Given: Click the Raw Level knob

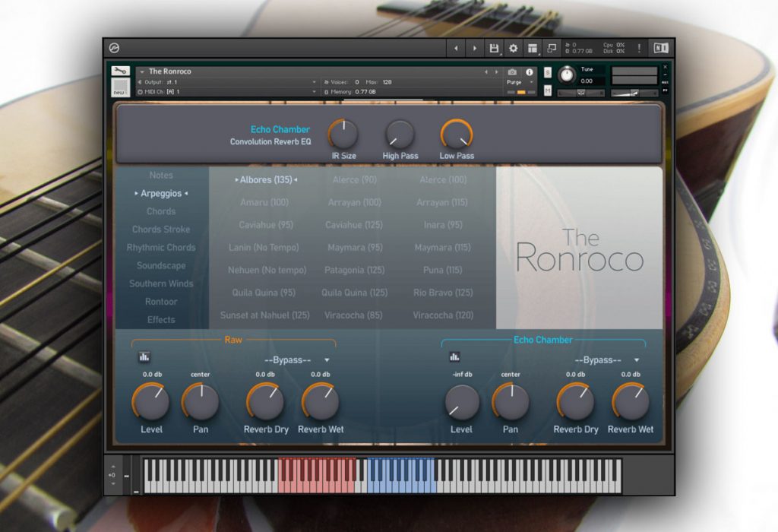Looking at the screenshot, I should [151, 401].
